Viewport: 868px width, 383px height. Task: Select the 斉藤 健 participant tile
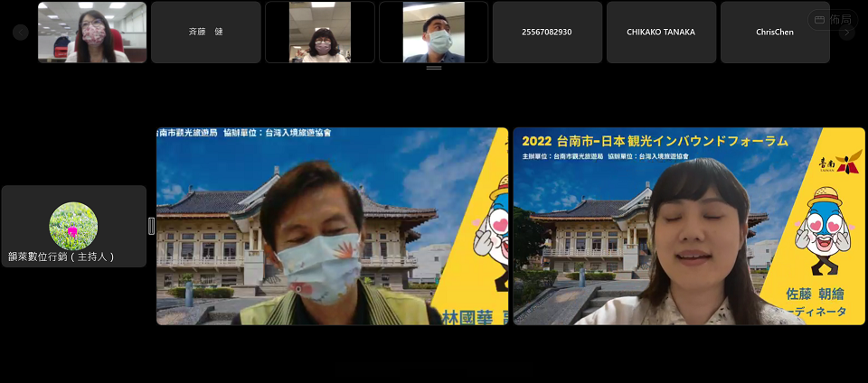[206, 32]
